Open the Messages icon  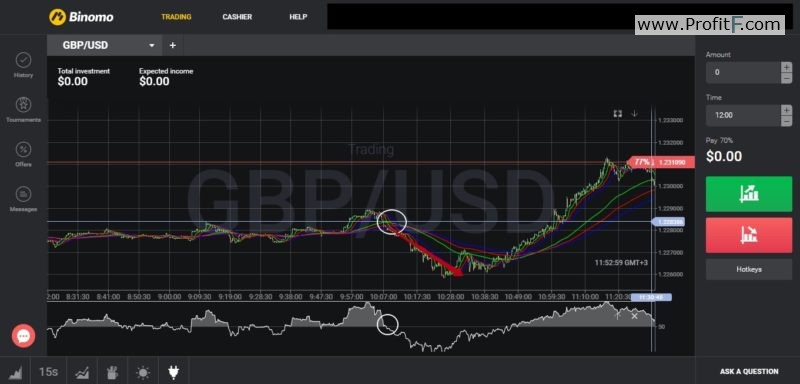click(x=23, y=194)
